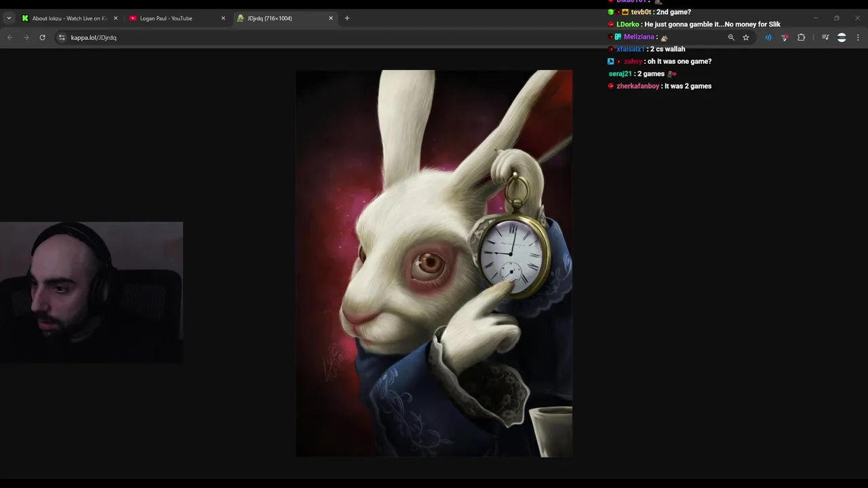
Task: Close the Logan Paul YouTube tab
Action: tap(223, 18)
